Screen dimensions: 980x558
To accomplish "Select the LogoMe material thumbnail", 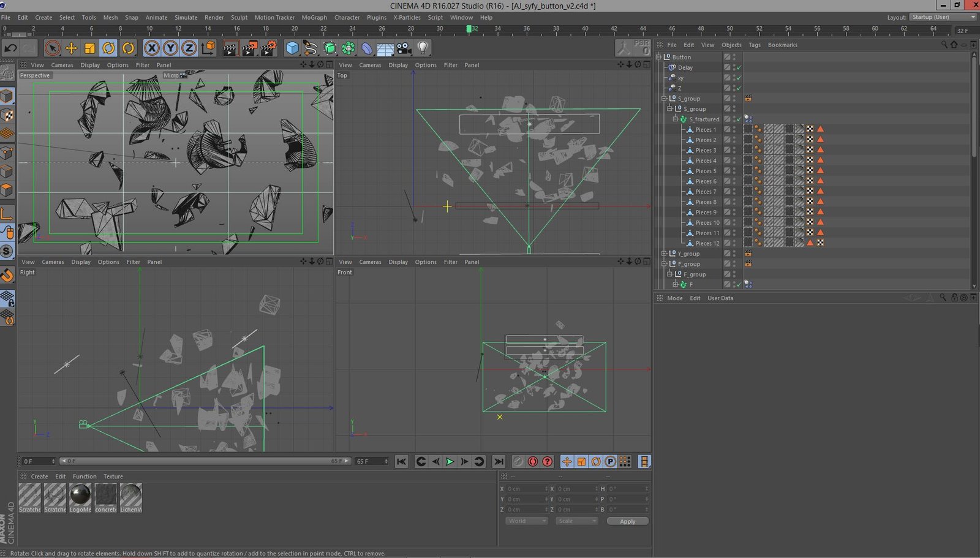I will (80, 495).
